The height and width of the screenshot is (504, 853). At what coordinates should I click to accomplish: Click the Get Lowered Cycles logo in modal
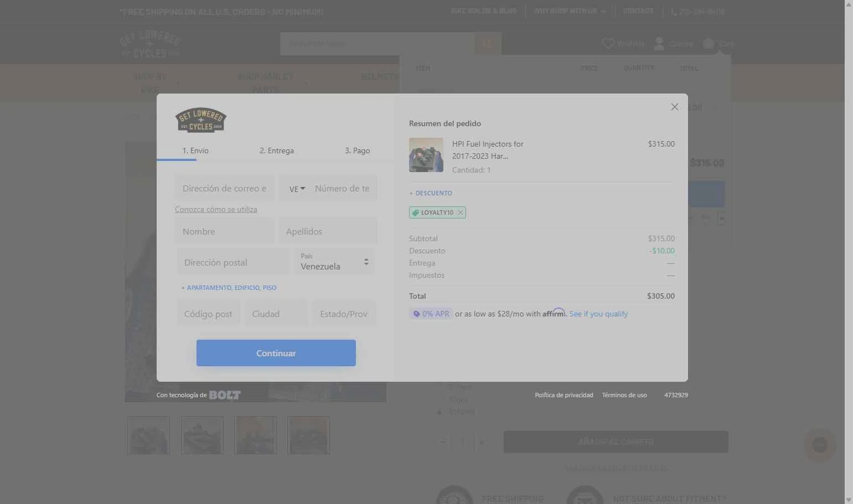201,120
